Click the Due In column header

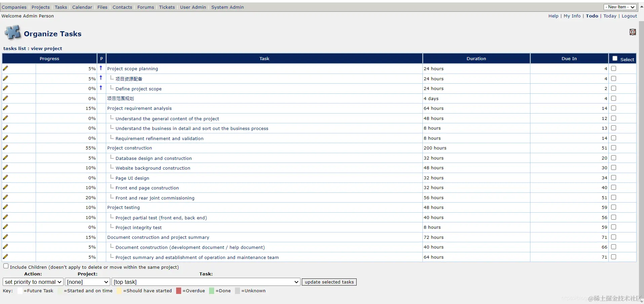tap(569, 58)
